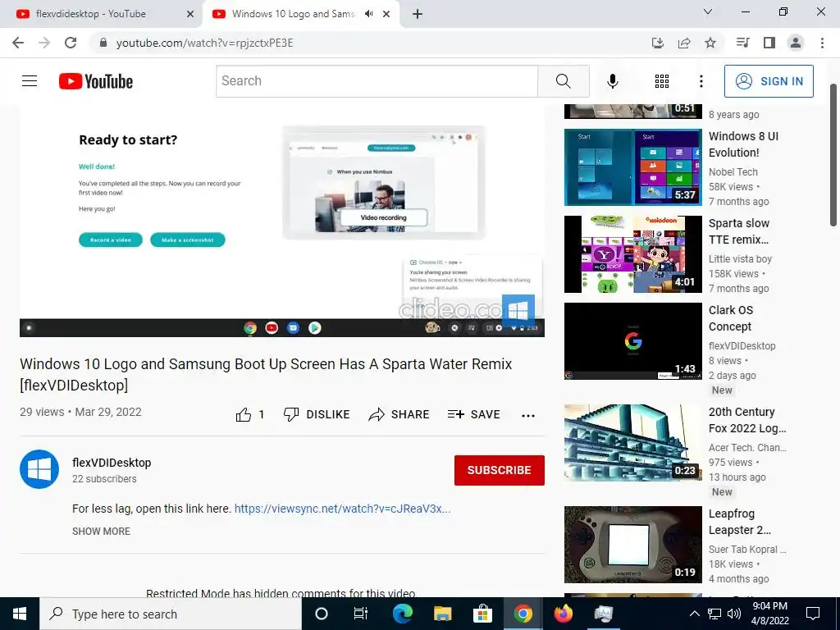Share this video
Image resolution: width=840 pixels, height=630 pixels.
coord(399,414)
